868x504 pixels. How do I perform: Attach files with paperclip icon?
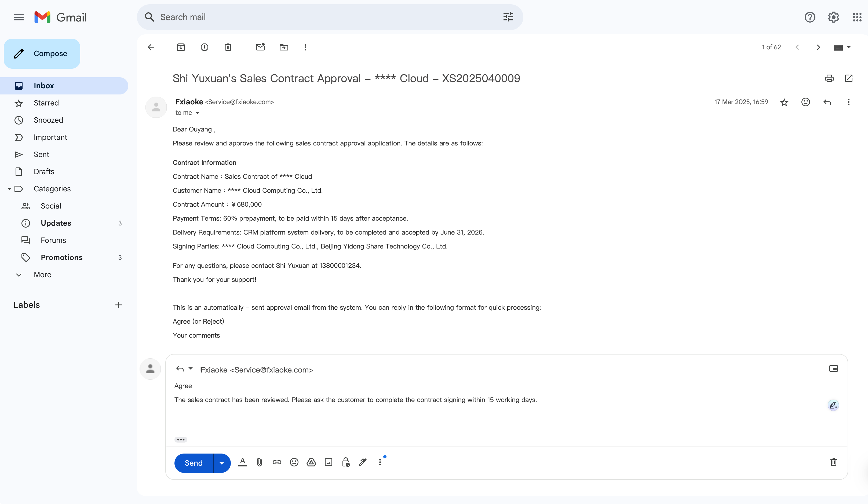(260, 462)
